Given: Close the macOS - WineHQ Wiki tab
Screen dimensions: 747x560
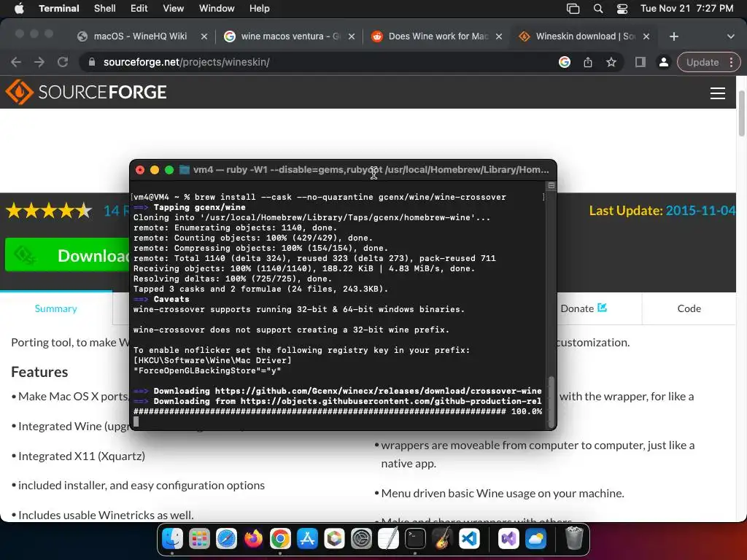Looking at the screenshot, I should (204, 36).
